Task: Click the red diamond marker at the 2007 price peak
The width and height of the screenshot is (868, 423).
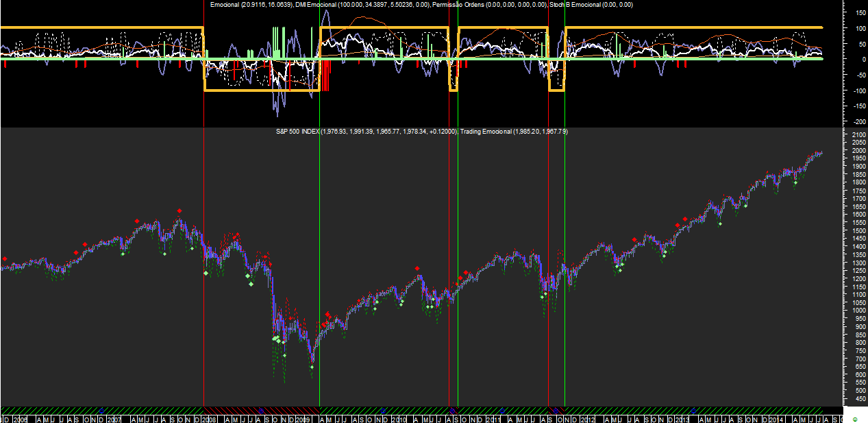Action: click(179, 211)
